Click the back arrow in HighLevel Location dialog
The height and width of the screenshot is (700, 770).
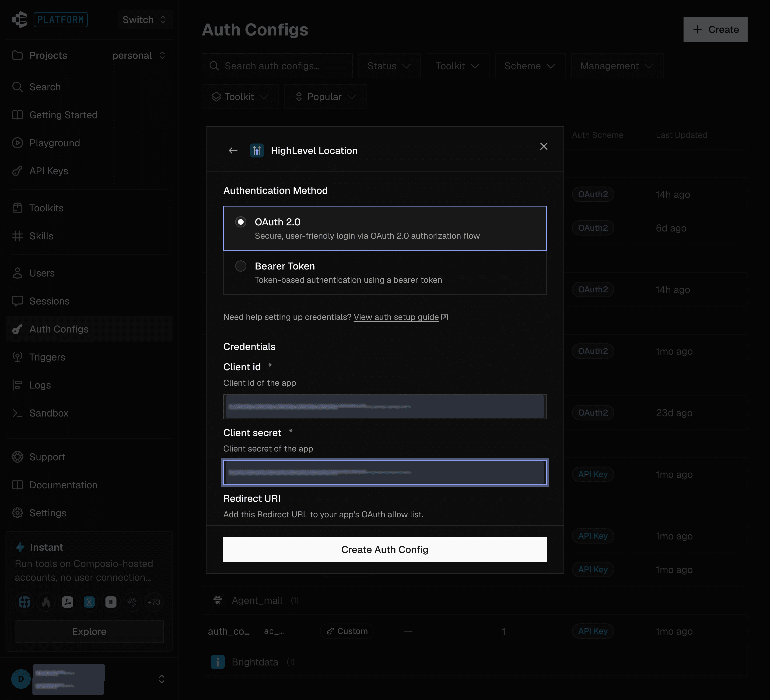pos(233,150)
